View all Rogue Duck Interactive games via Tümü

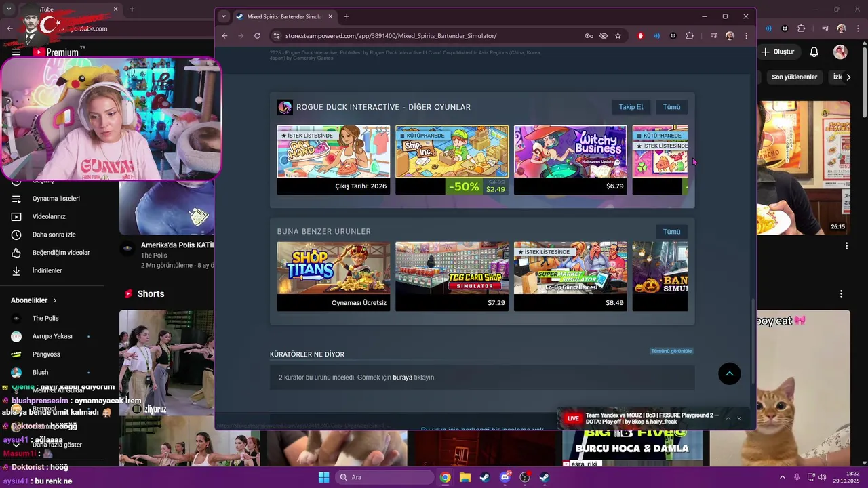tap(671, 107)
